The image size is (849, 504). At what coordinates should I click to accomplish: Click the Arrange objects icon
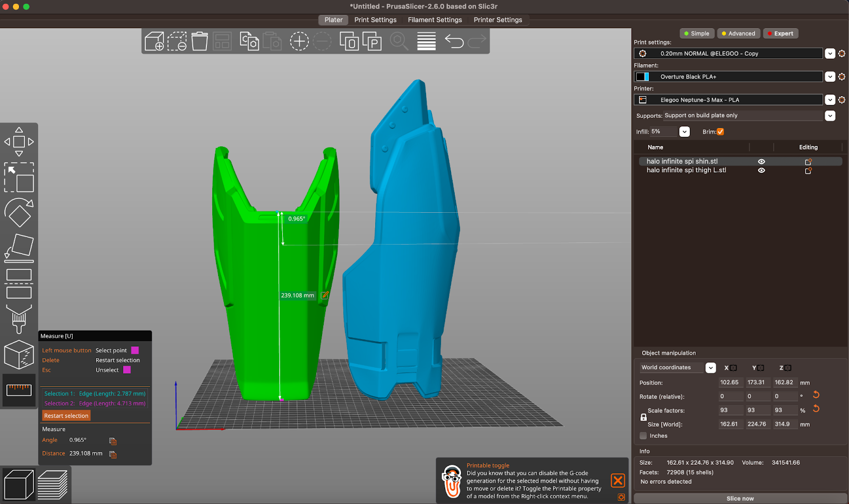tap(222, 41)
